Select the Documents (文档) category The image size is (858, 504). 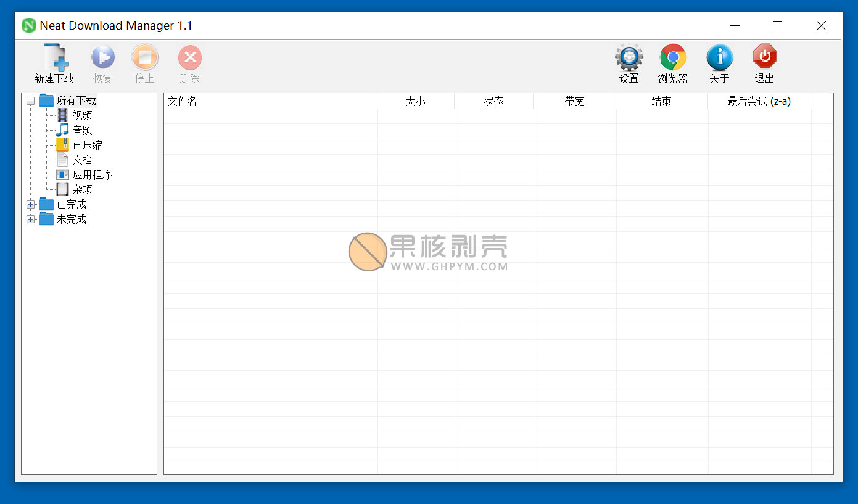point(81,160)
